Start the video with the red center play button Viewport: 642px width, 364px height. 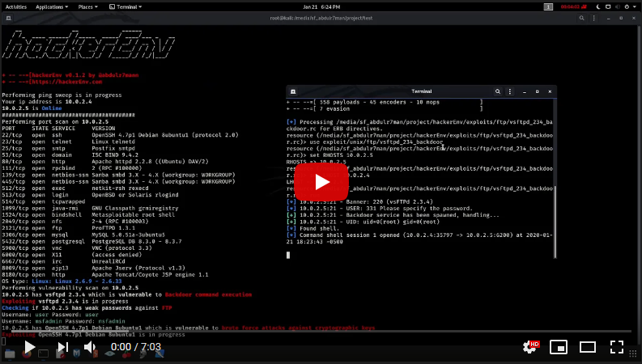click(x=321, y=182)
